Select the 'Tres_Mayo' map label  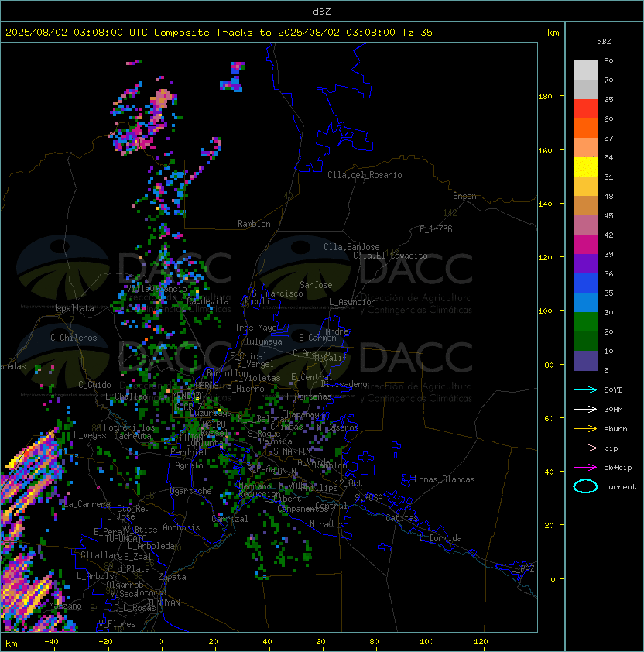[x=255, y=328]
